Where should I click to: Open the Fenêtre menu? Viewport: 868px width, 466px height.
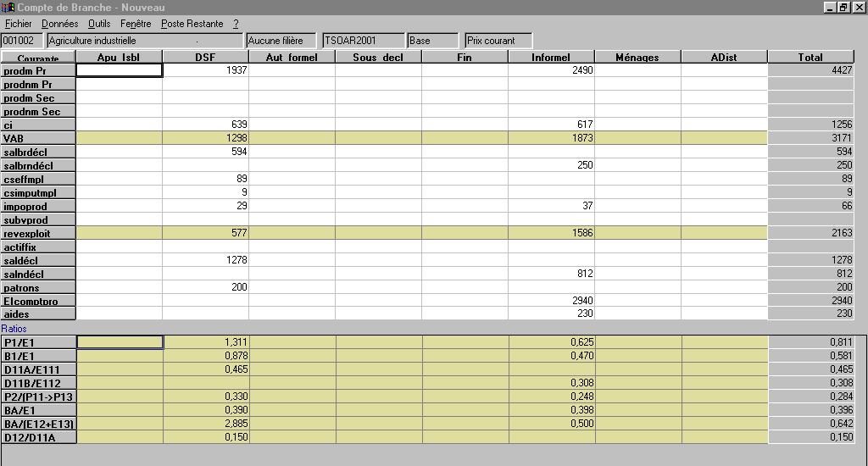click(x=136, y=24)
